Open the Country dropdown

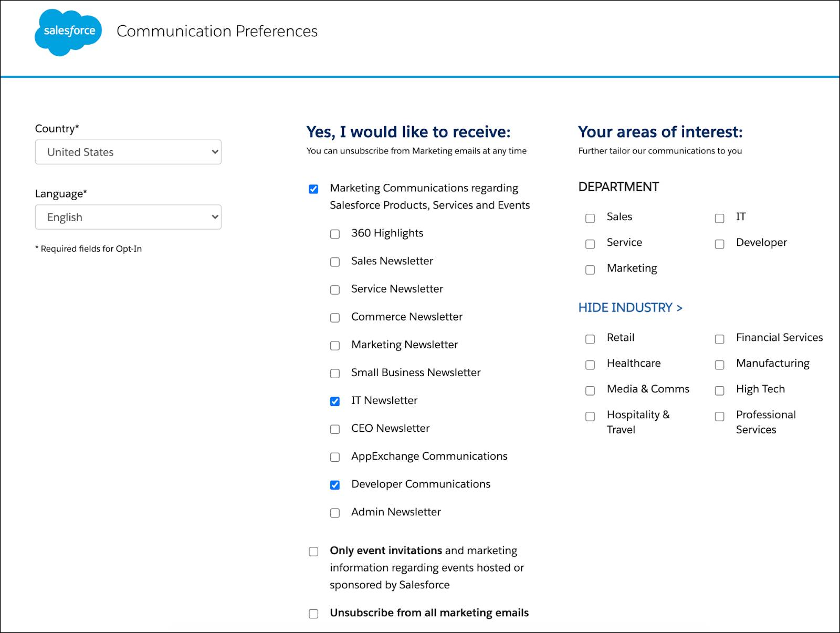pyautogui.click(x=128, y=152)
